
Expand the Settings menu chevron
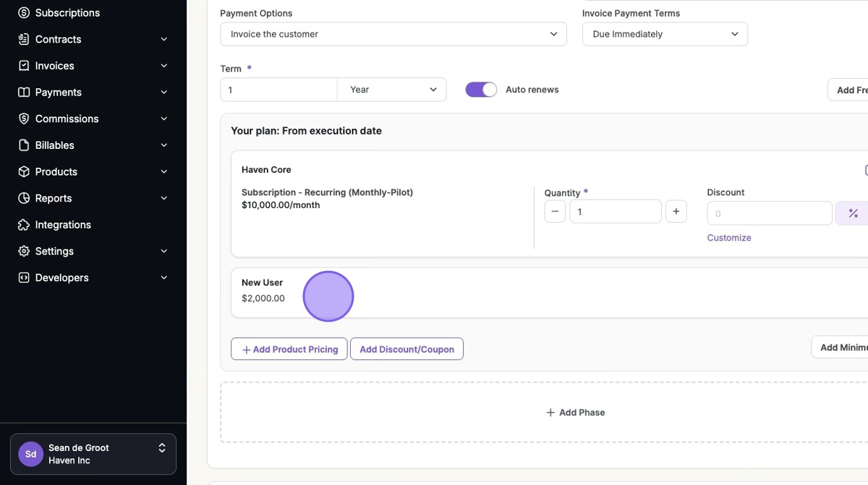pyautogui.click(x=164, y=252)
